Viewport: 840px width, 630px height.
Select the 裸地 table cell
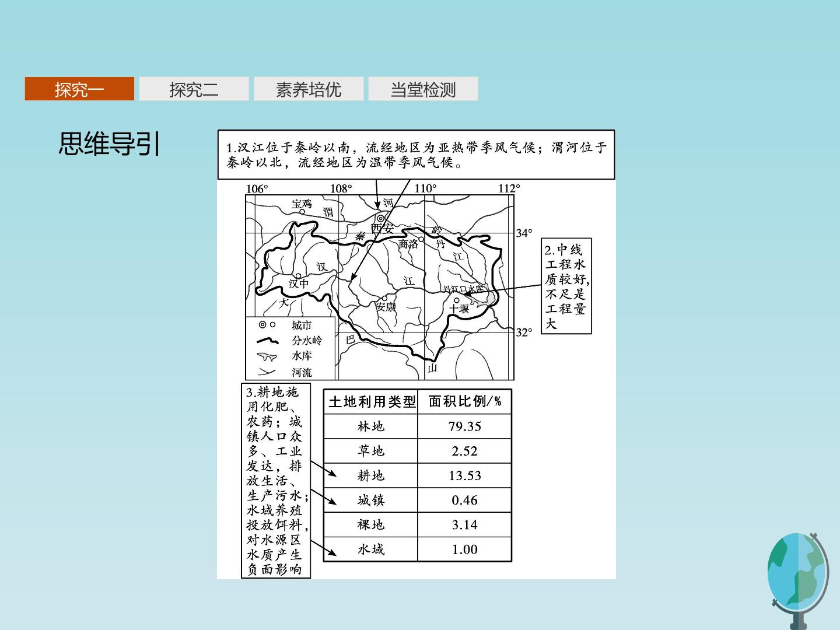[371, 524]
